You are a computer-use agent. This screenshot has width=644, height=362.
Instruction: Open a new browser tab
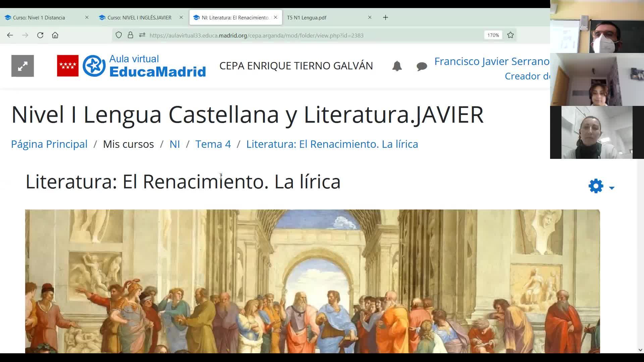[385, 17]
